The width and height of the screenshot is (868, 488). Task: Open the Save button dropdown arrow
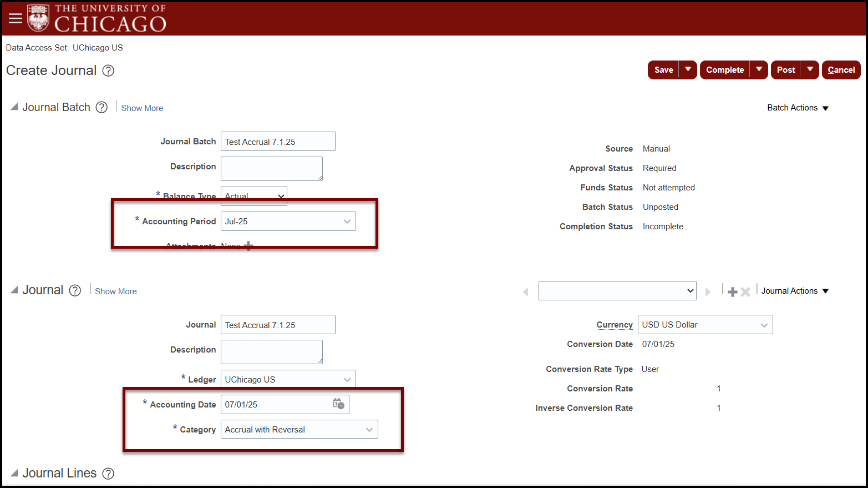tap(688, 70)
